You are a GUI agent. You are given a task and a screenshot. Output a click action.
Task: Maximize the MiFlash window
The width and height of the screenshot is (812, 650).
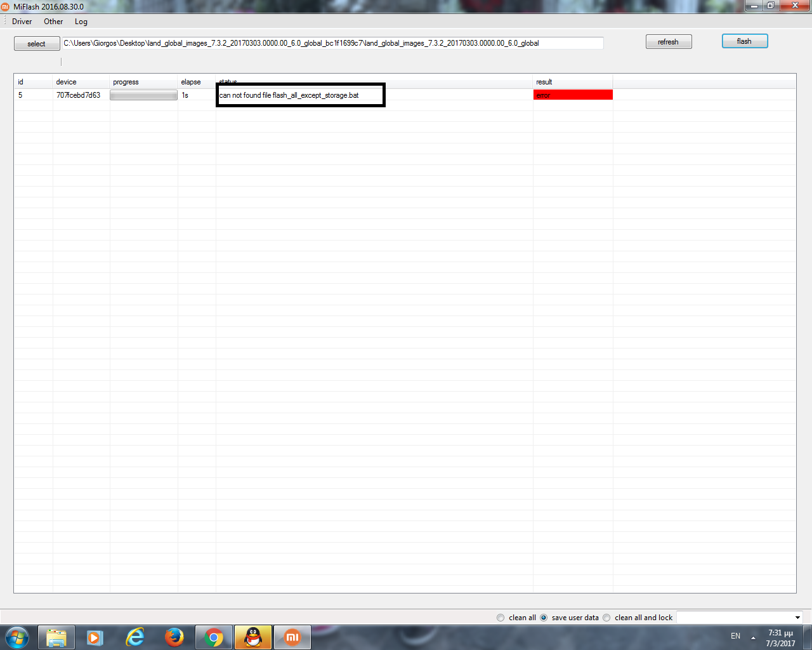tap(771, 6)
